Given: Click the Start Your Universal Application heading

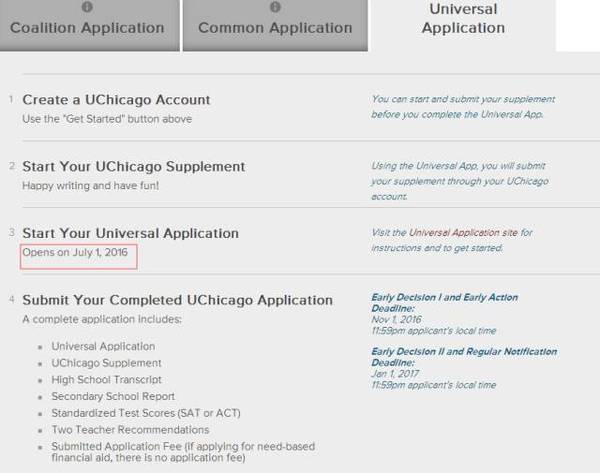Looking at the screenshot, I should pos(130,233).
